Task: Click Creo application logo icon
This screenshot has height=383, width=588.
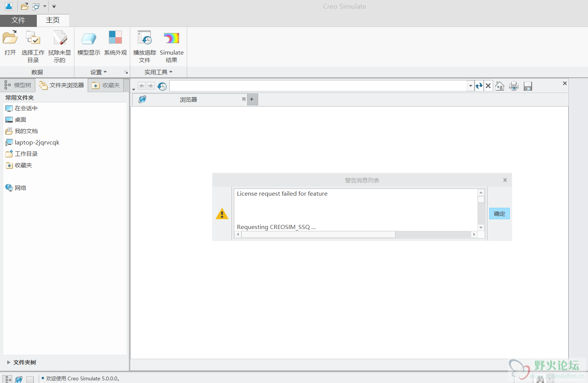Action: pos(9,6)
